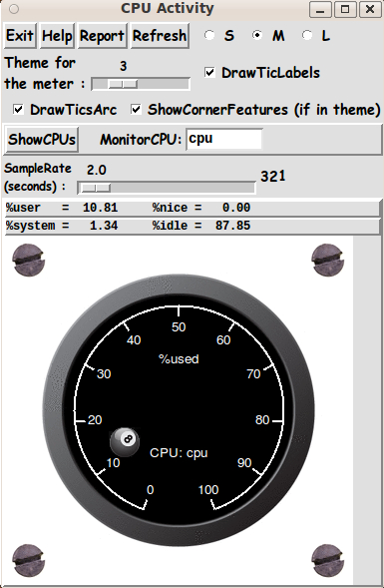This screenshot has width=384, height=588.
Task: Click the SampleRate seconds slider trough
Action: 167,188
